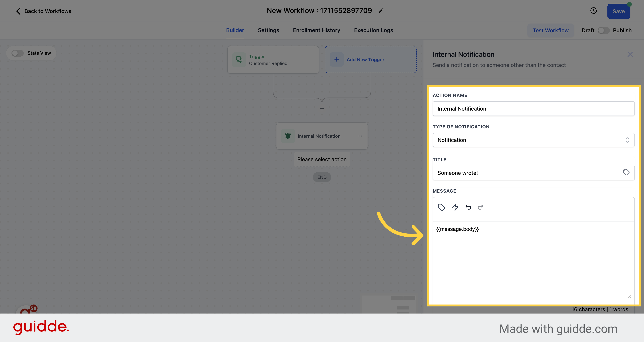Click the plus icon in Add New Trigger

(x=337, y=59)
